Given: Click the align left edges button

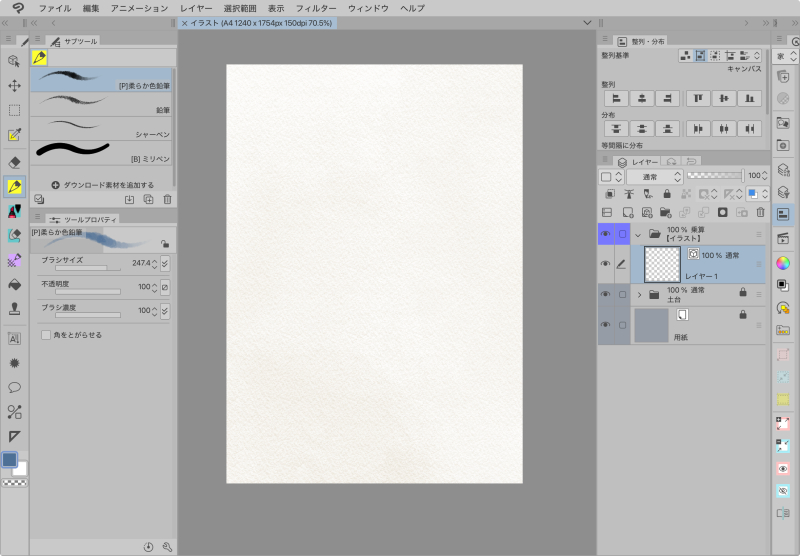Looking at the screenshot, I should click(616, 98).
